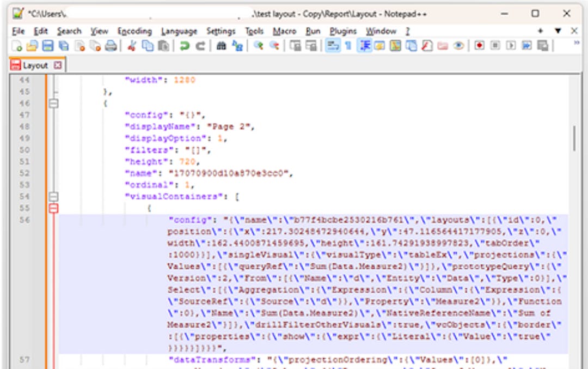Open the Replace dialog icon

pyautogui.click(x=237, y=46)
